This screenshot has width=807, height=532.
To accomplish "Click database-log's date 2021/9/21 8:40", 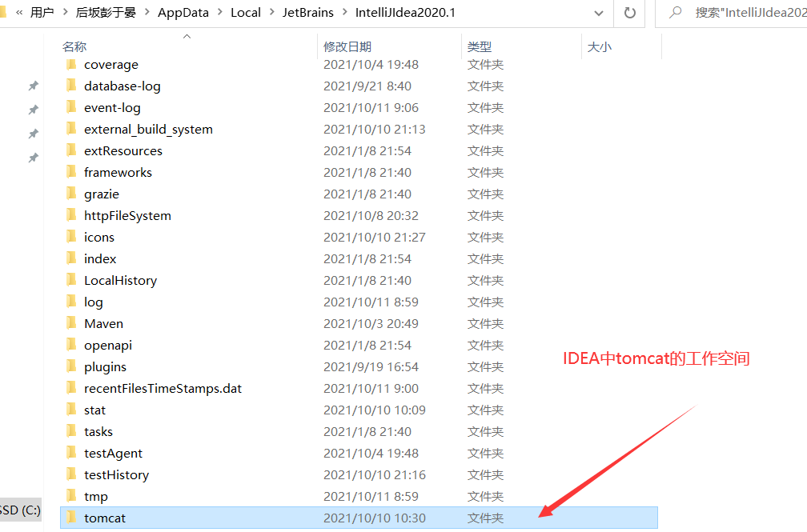I will (x=367, y=86).
